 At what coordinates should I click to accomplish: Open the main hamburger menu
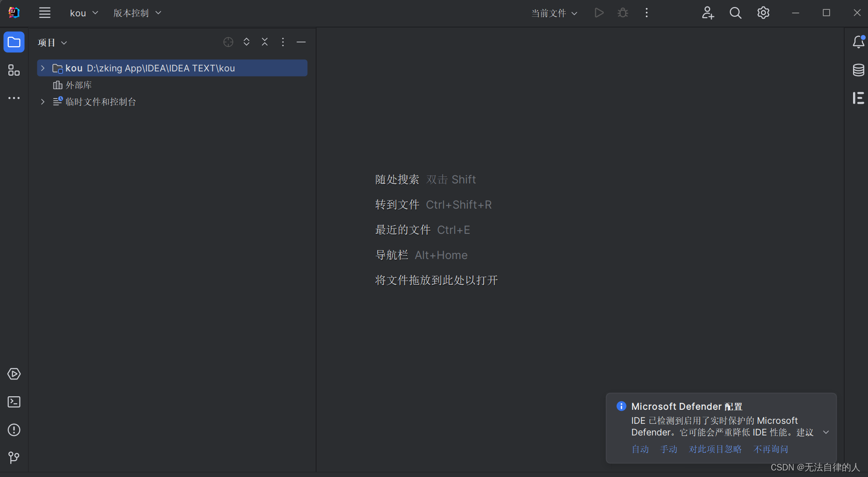(x=44, y=13)
